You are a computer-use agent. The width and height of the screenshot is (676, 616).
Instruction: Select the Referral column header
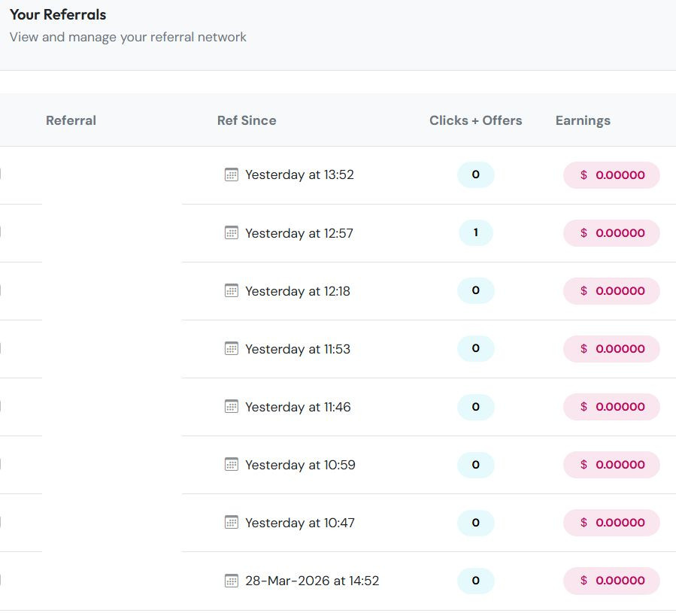(71, 120)
